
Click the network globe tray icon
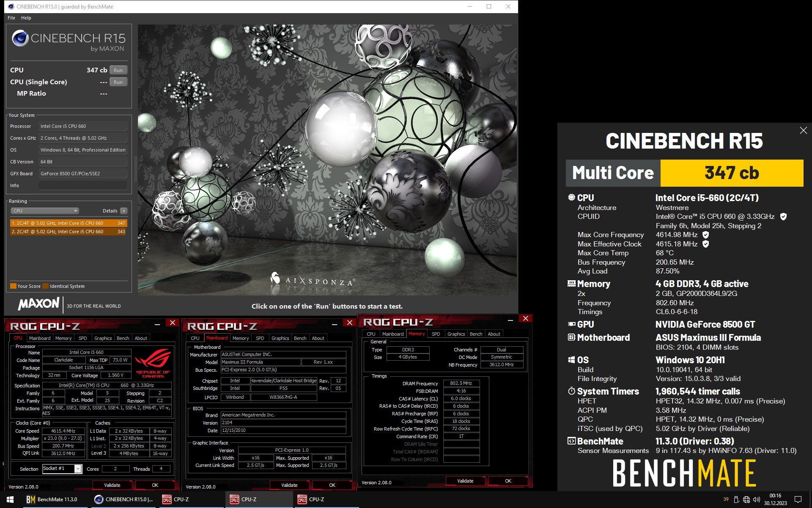pyautogui.click(x=746, y=500)
